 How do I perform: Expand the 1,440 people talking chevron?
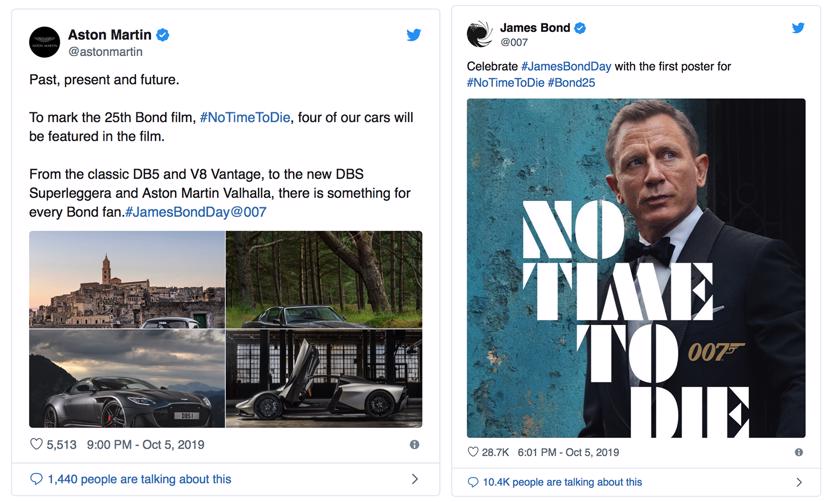click(414, 479)
